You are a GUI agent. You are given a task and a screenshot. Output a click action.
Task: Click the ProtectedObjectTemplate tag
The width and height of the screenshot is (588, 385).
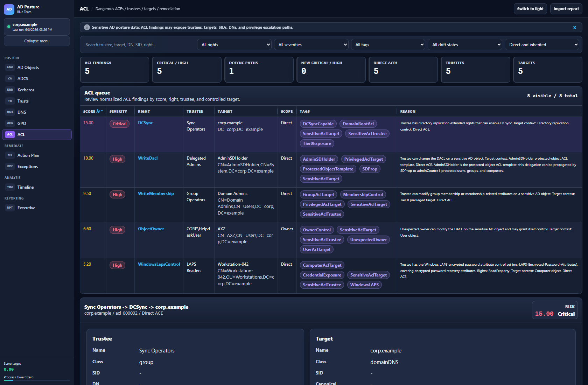tap(328, 169)
